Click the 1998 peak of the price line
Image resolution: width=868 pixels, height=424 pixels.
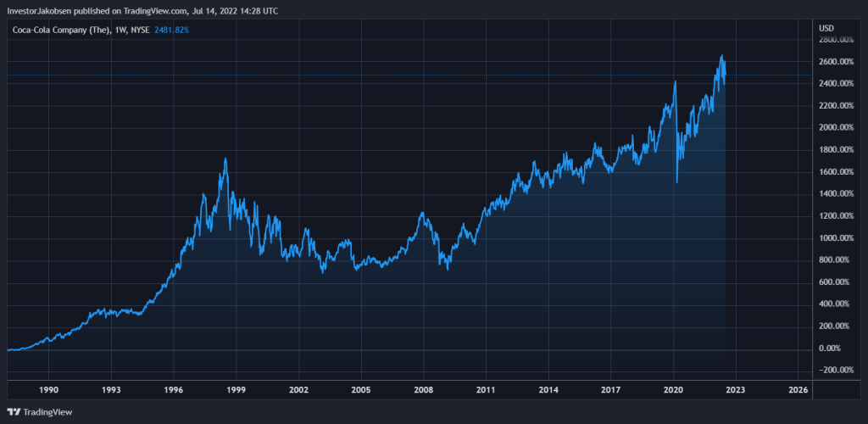(x=225, y=159)
